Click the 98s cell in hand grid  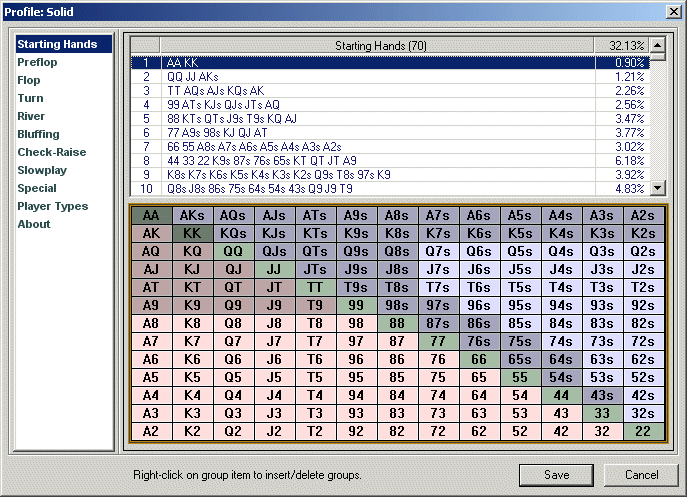coord(397,305)
